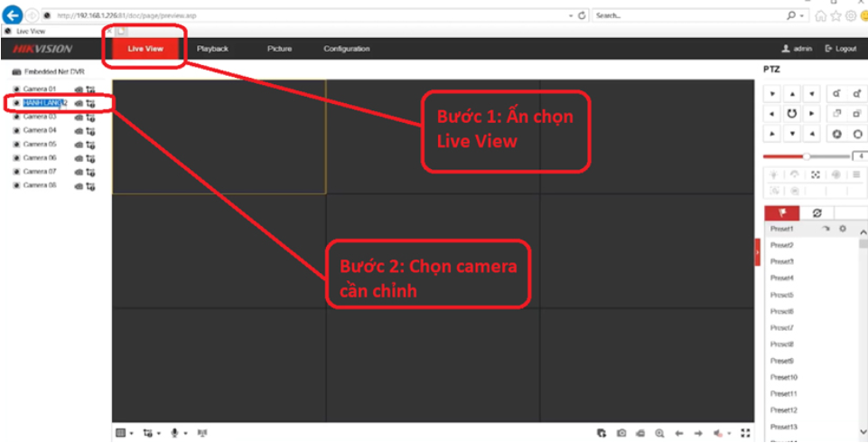Open the stream type dropdown

[x=149, y=434]
